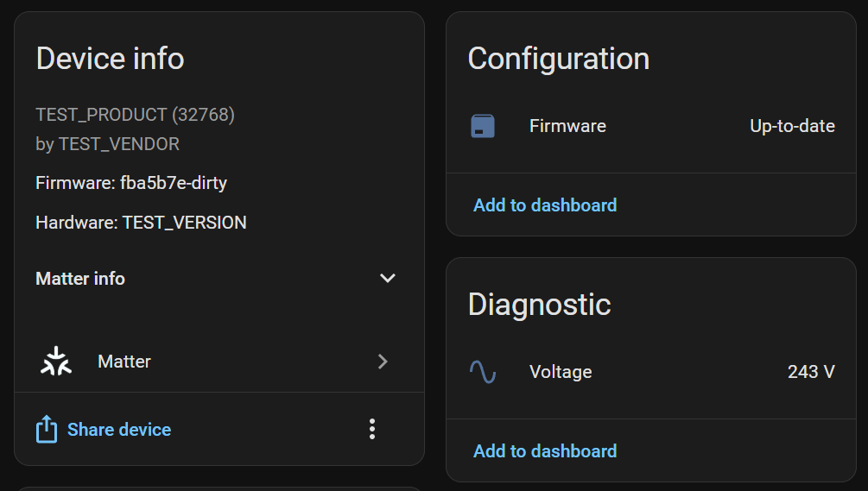Add Diagnostic entities to dashboard
Viewport: 868px width, 491px height.
545,451
